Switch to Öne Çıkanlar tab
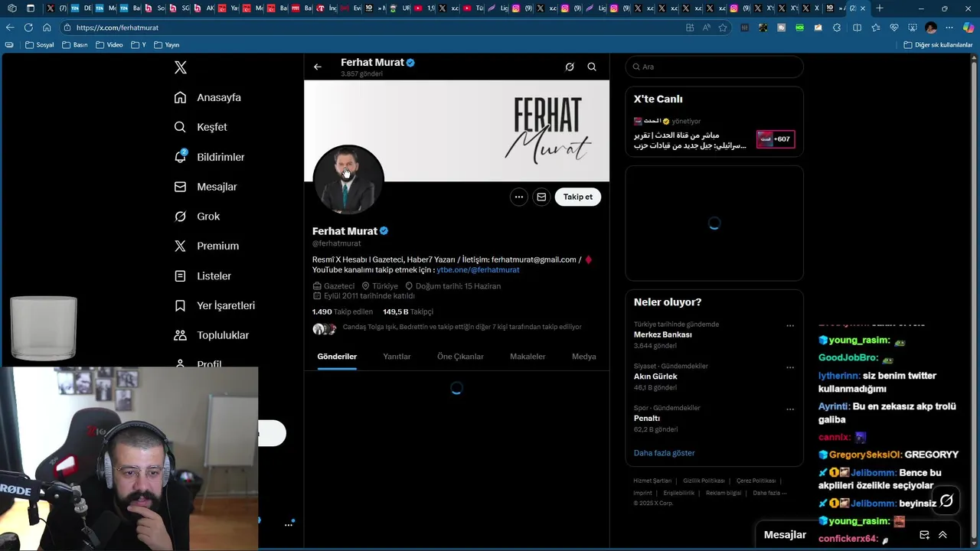This screenshot has height=551, width=980. coord(460,357)
